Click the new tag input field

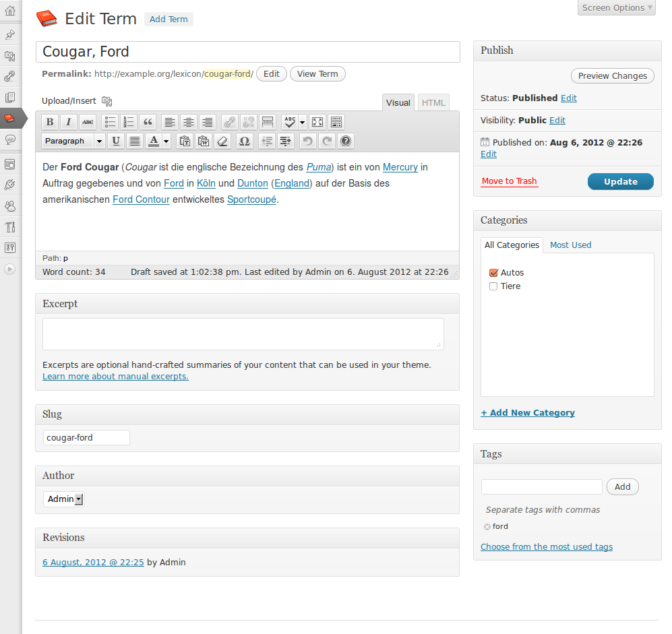[x=542, y=487]
